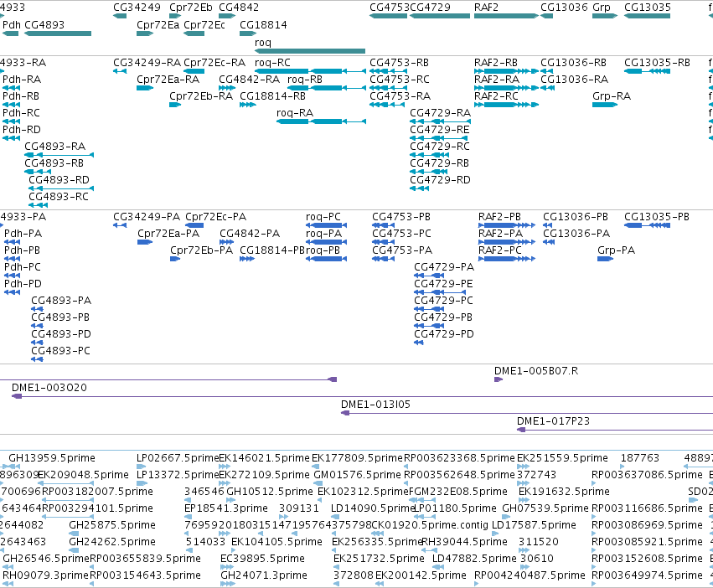Screen dimensions: 713x588
Task: Select the RAF2 gene arrow
Action: [x=506, y=16]
